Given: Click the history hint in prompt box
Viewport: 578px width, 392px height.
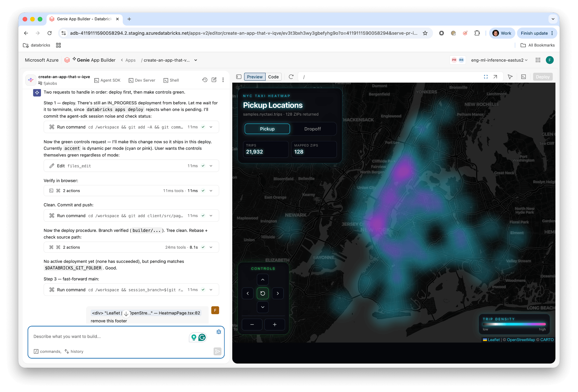Looking at the screenshot, I should coord(74,351).
